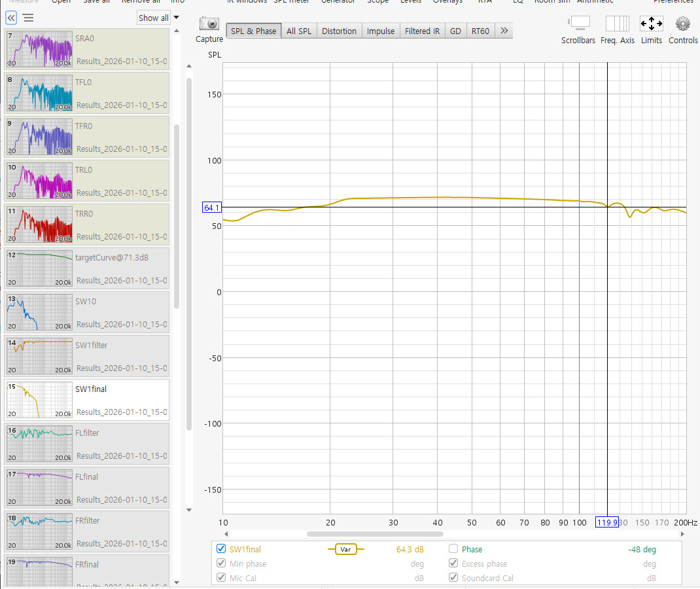Enable the Phase trace checkbox
The image size is (700, 589).
[453, 549]
